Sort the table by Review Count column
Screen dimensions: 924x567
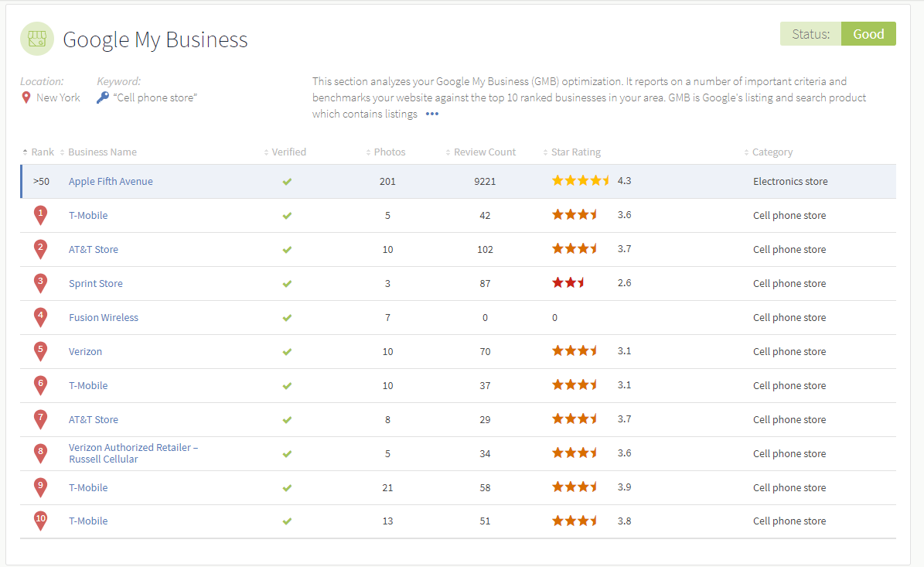(481, 152)
